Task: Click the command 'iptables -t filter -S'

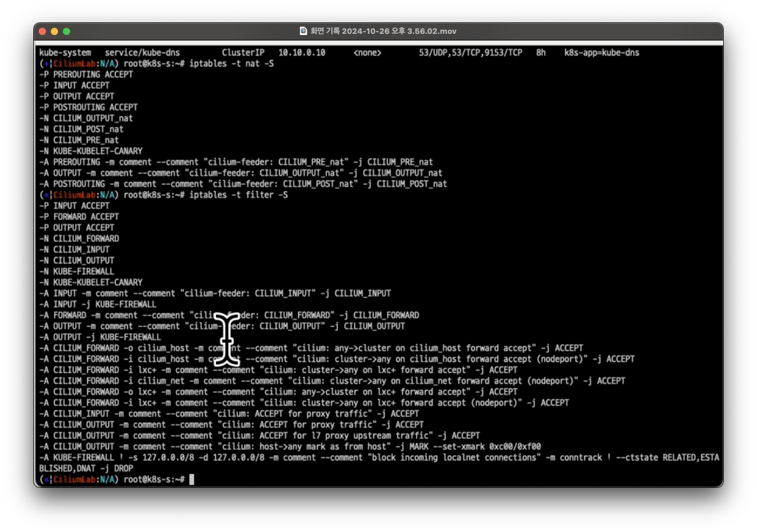Action: (x=238, y=195)
